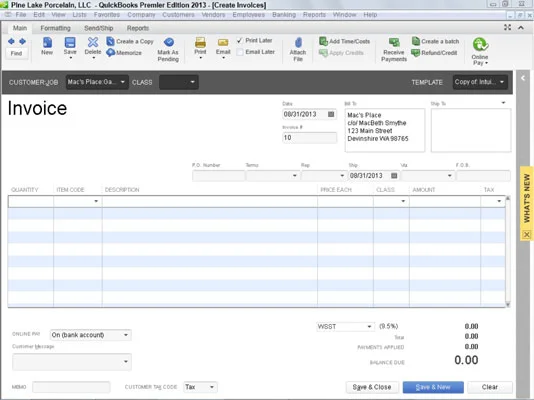The width and height of the screenshot is (534, 400).
Task: Click Save & New
Action: pyautogui.click(x=433, y=387)
